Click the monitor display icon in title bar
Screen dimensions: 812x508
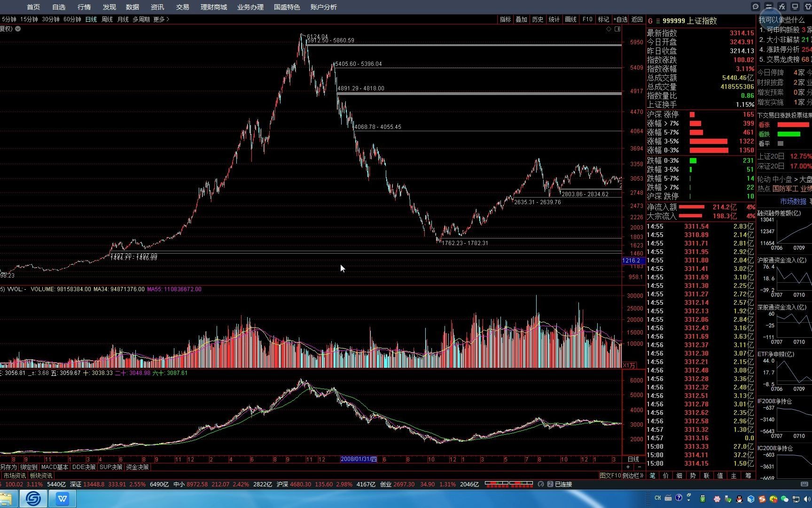click(795, 7)
